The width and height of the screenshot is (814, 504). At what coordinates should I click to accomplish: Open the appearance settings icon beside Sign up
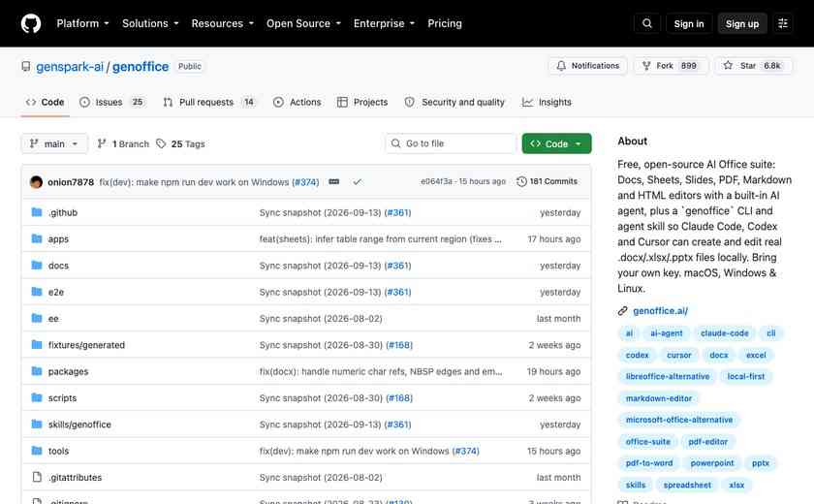coord(783,23)
